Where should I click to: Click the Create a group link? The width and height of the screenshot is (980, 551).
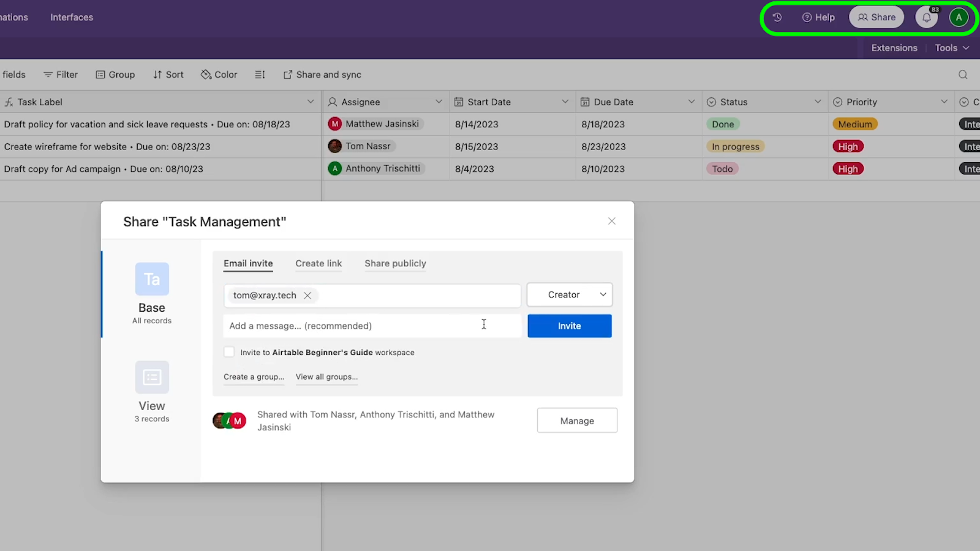(x=254, y=377)
